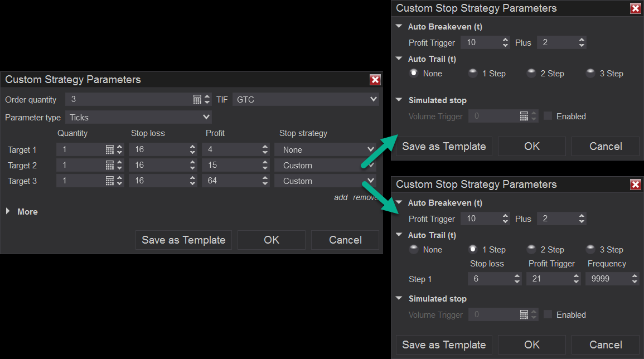Close the Custom Strategy Parameters dialog
The width and height of the screenshot is (644, 359).
(x=375, y=80)
